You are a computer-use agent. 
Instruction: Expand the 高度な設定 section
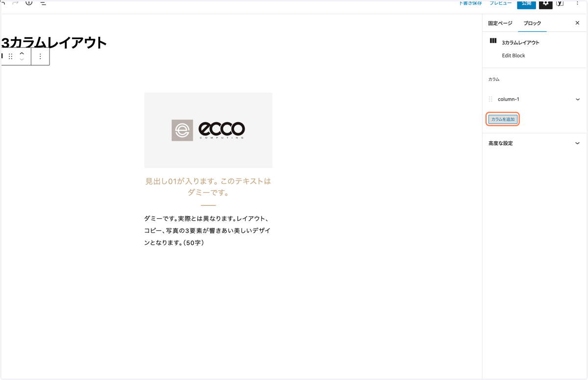click(x=534, y=143)
